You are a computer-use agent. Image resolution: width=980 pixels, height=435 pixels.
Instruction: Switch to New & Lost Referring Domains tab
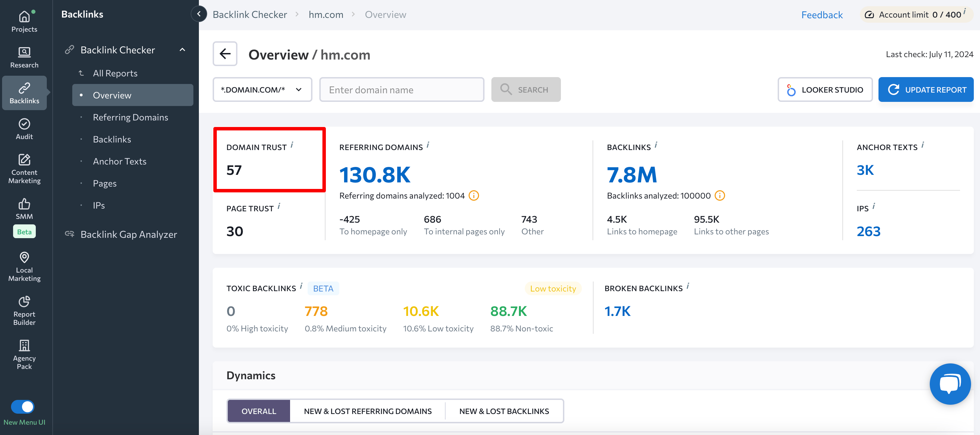pos(367,411)
